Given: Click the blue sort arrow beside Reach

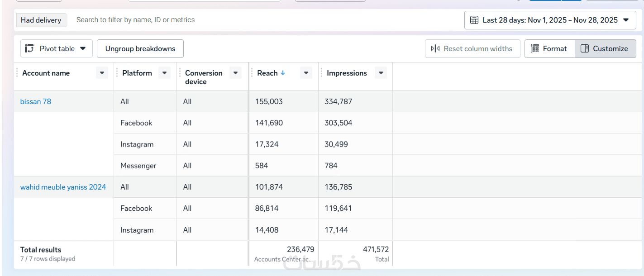Looking at the screenshot, I should [283, 73].
